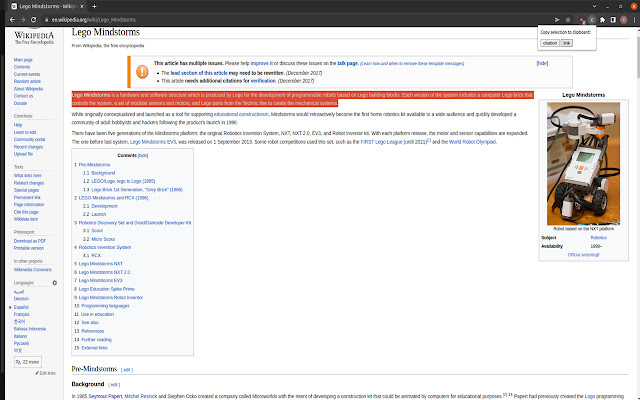Screen dimensions: 640x400
Task: Click Cite this page link
Action: click(x=26, y=212)
